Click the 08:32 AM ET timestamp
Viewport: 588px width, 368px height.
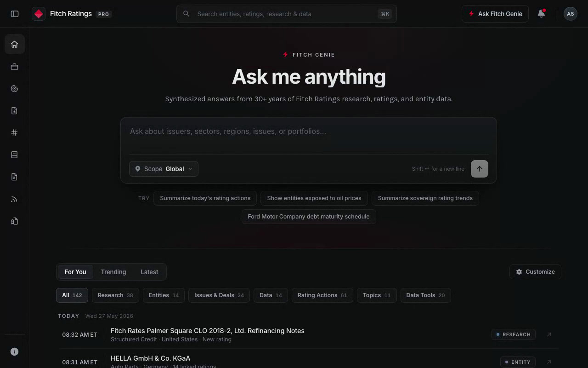point(80,335)
